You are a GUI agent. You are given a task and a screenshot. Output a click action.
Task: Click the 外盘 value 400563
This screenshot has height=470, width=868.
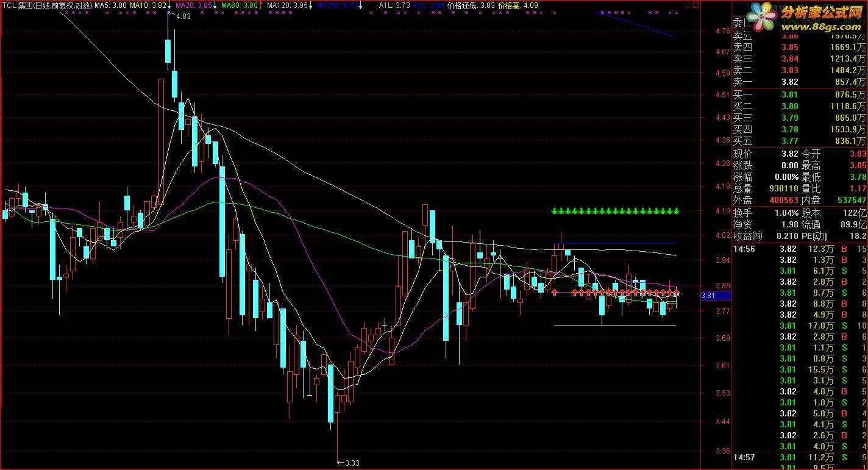point(783,200)
